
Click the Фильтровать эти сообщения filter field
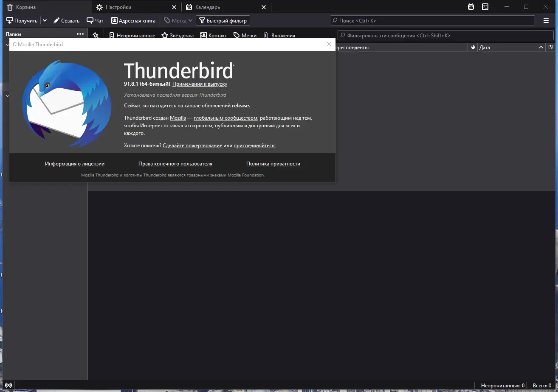446,36
